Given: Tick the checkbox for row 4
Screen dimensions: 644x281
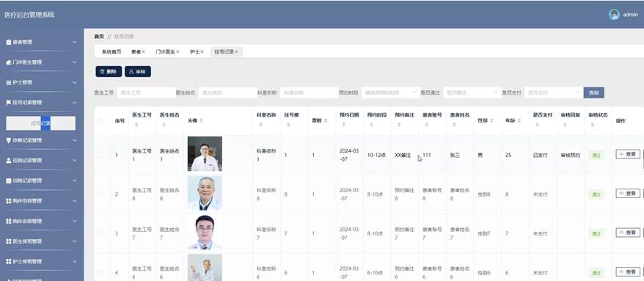Looking at the screenshot, I should 100,272.
